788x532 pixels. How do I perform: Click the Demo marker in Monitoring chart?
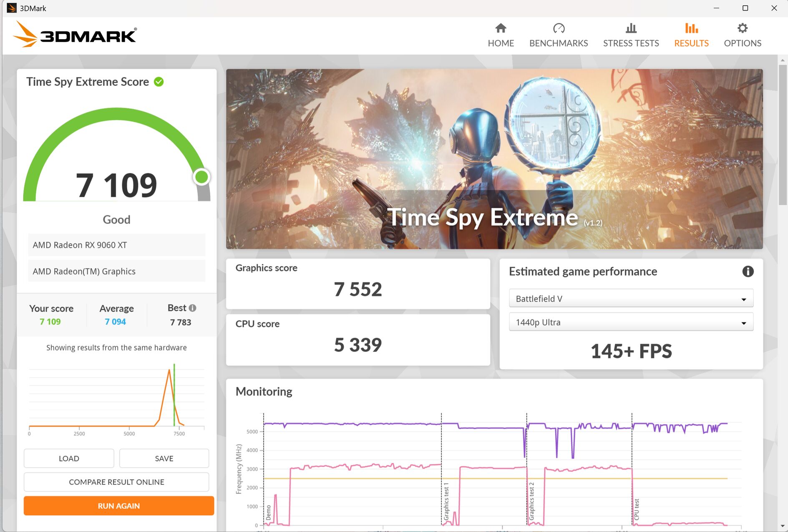(x=269, y=512)
